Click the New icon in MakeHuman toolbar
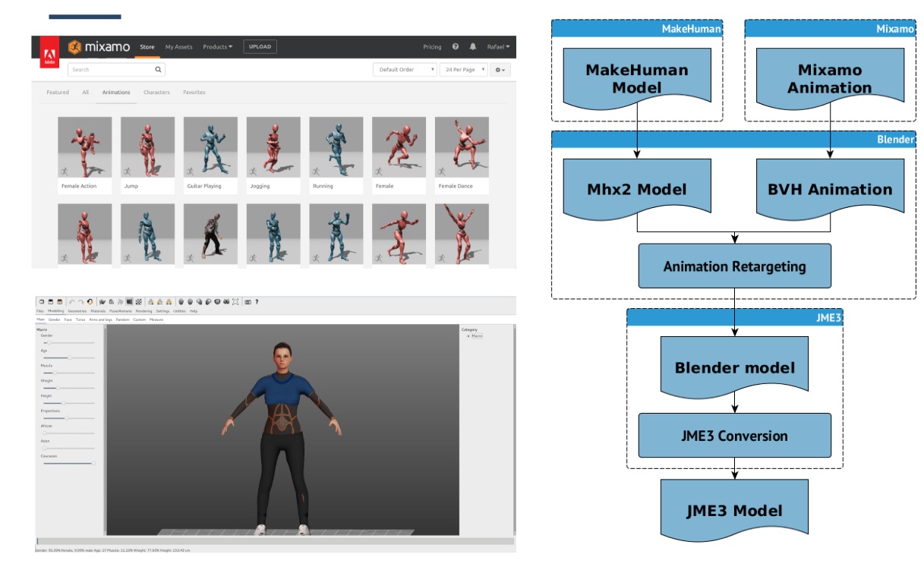Viewport: 924px width, 573px height. [41, 302]
